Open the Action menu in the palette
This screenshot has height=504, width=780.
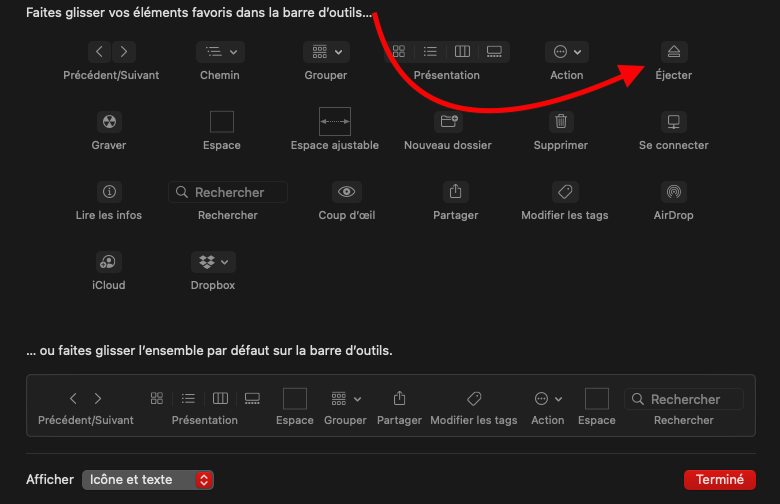click(566, 52)
